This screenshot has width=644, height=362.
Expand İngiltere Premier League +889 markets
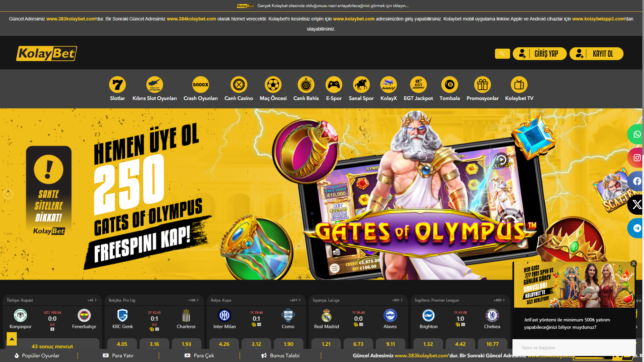click(x=499, y=300)
